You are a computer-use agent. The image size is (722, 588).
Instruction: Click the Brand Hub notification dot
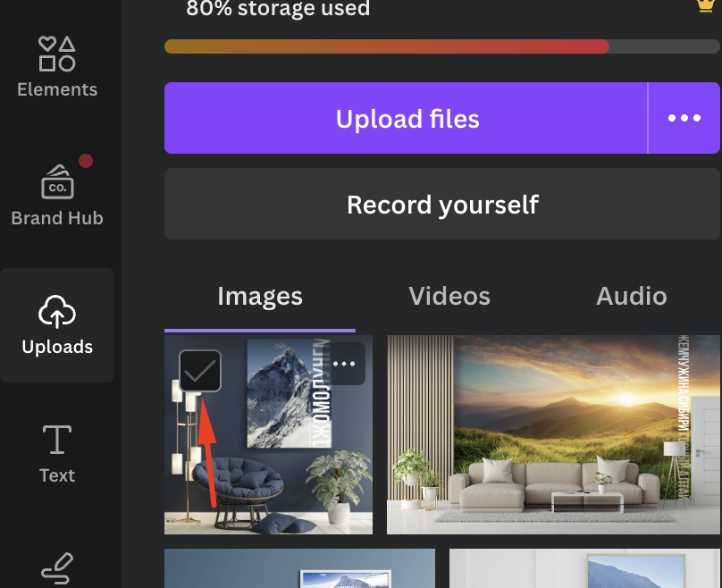(x=86, y=161)
